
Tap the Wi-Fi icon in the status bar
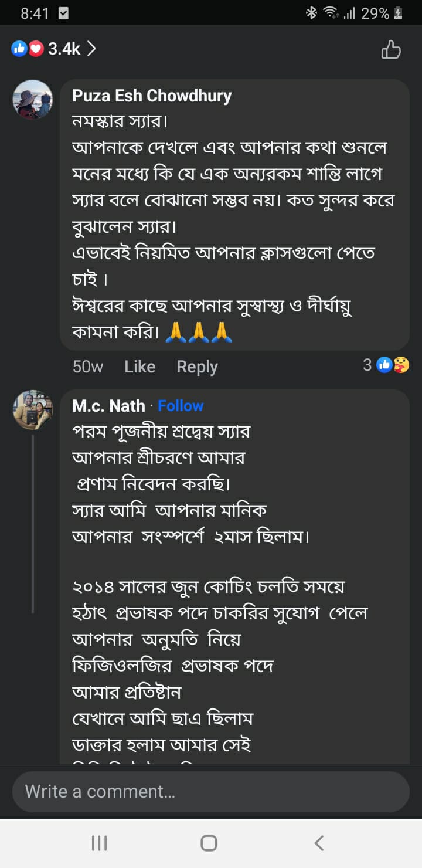pos(332,13)
